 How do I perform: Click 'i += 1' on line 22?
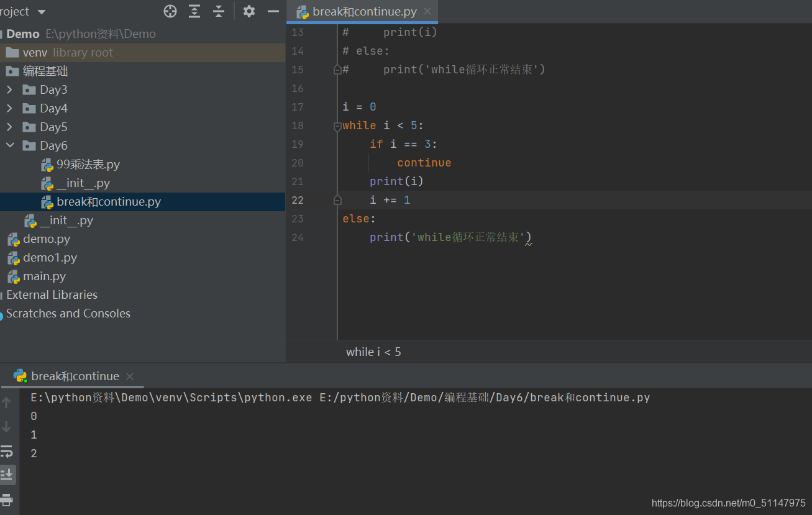coord(390,200)
